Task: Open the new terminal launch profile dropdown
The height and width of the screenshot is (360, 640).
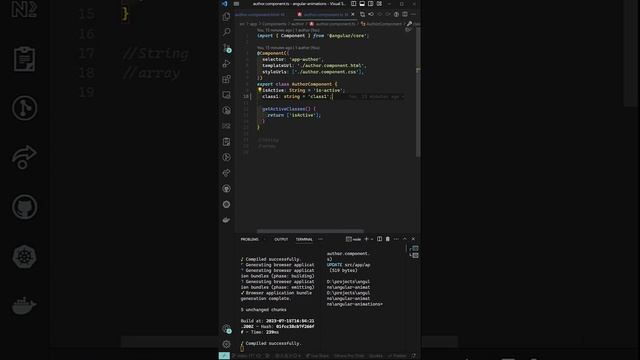Action: point(372,239)
